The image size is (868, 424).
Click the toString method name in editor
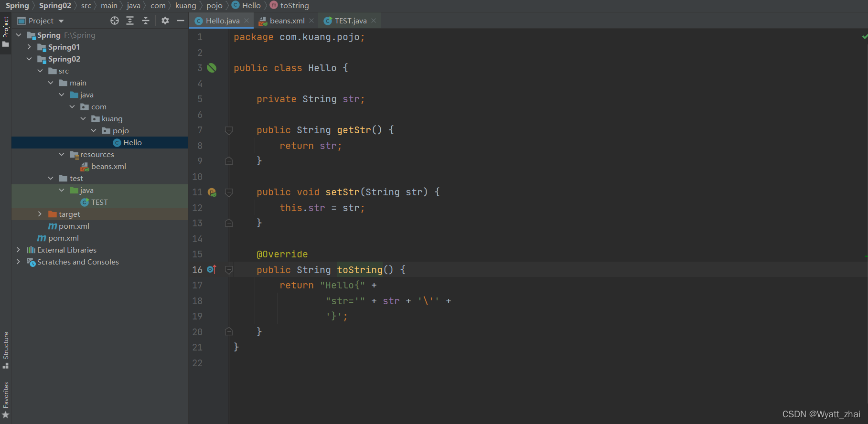(x=360, y=270)
